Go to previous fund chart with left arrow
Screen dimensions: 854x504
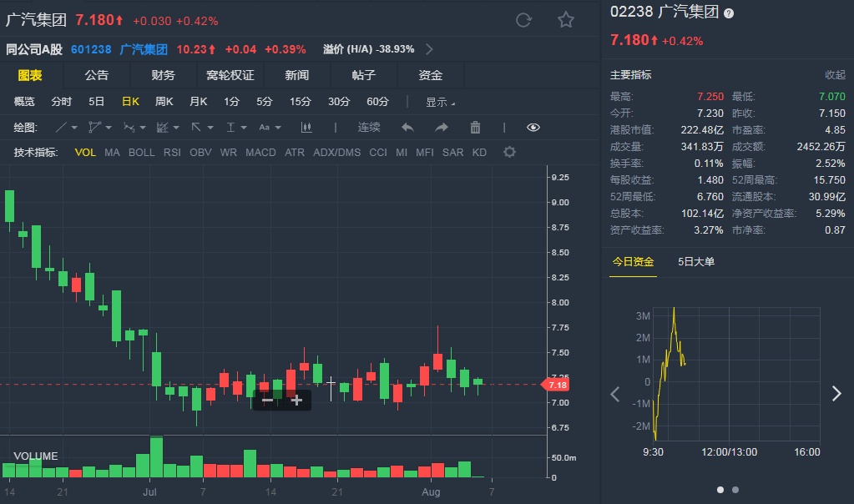615,394
